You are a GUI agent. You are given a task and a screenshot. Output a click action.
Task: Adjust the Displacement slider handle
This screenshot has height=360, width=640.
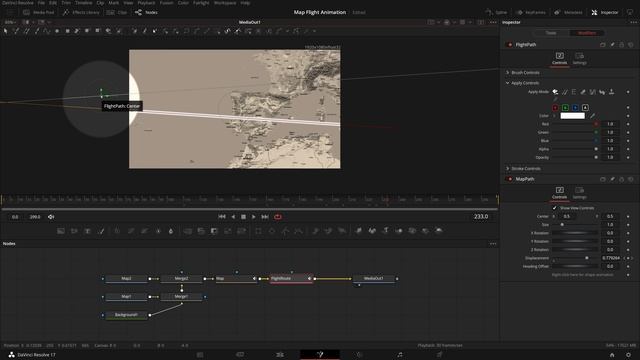click(587, 258)
